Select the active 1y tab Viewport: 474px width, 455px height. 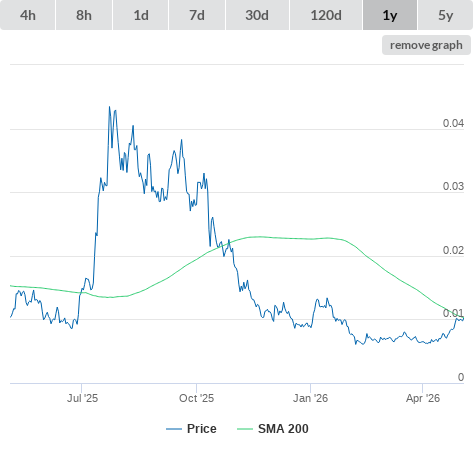click(390, 15)
